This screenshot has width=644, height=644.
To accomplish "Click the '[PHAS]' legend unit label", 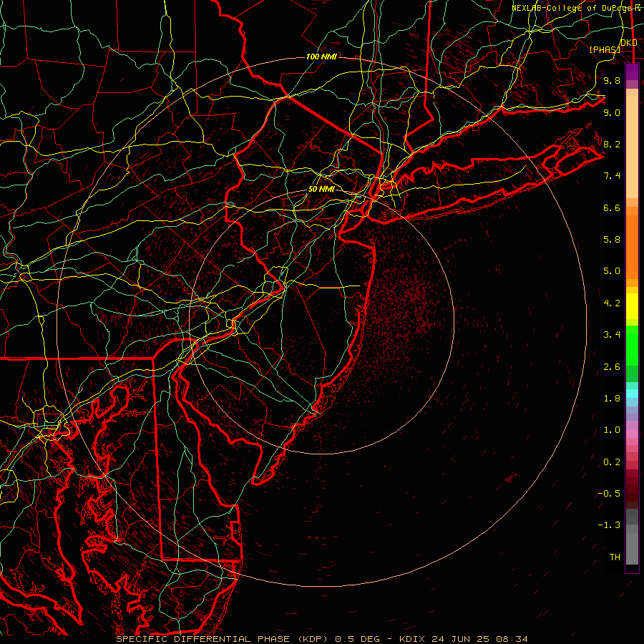I will click(x=605, y=49).
